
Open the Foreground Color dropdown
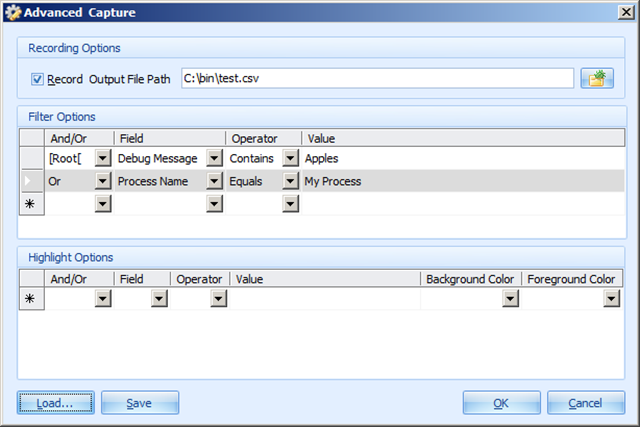click(x=611, y=298)
